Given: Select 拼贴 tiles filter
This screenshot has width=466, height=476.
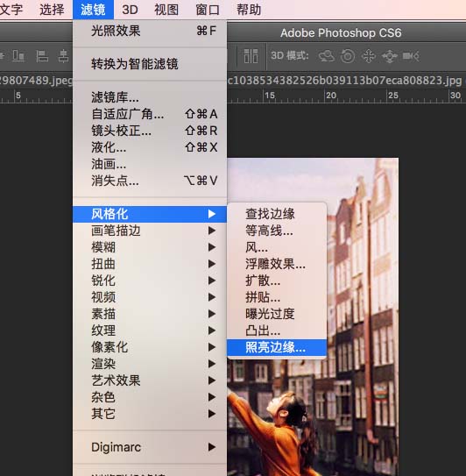Looking at the screenshot, I should 277,297.
